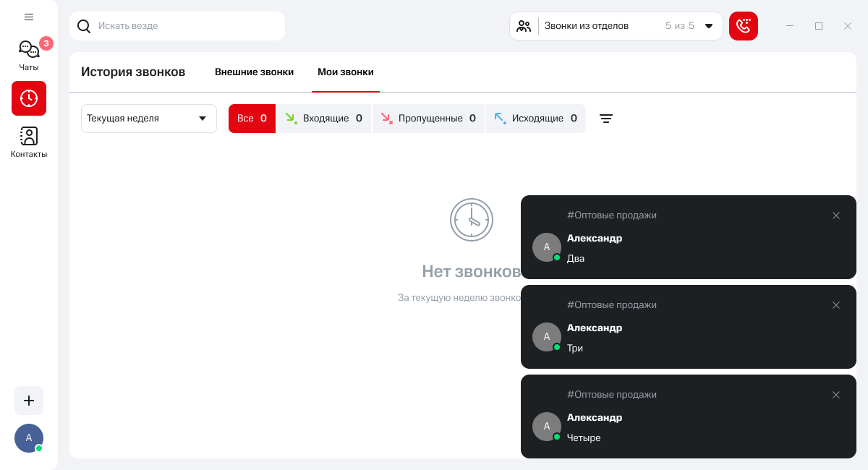868x470 pixels.
Task: Switch to Мои звонки tab
Action: click(x=346, y=72)
